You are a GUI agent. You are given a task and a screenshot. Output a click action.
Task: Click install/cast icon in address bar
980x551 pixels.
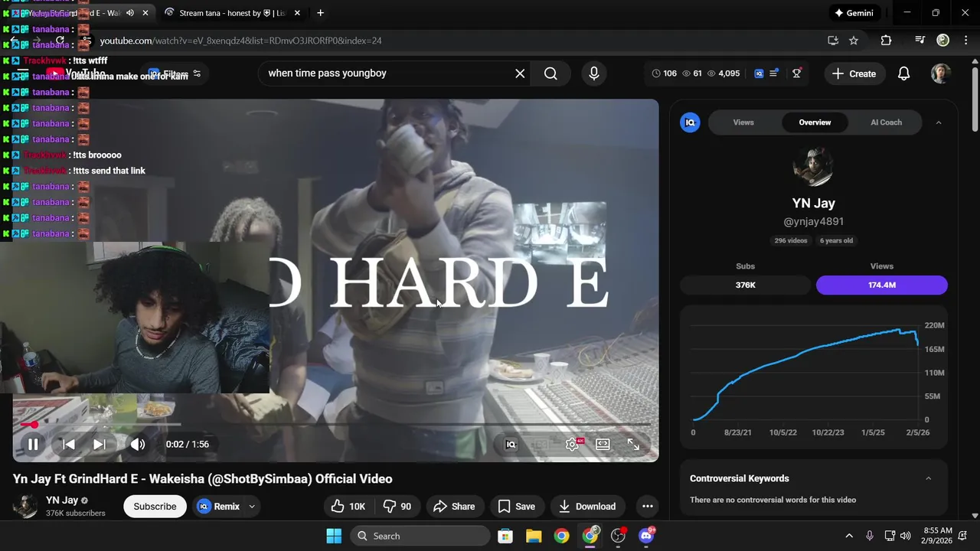pyautogui.click(x=833, y=41)
